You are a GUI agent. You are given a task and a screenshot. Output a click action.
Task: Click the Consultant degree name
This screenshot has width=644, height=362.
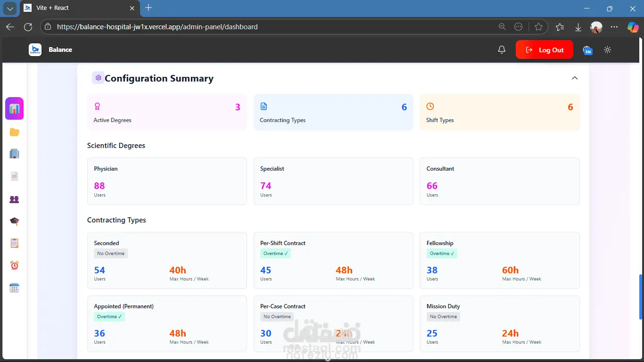[440, 169]
